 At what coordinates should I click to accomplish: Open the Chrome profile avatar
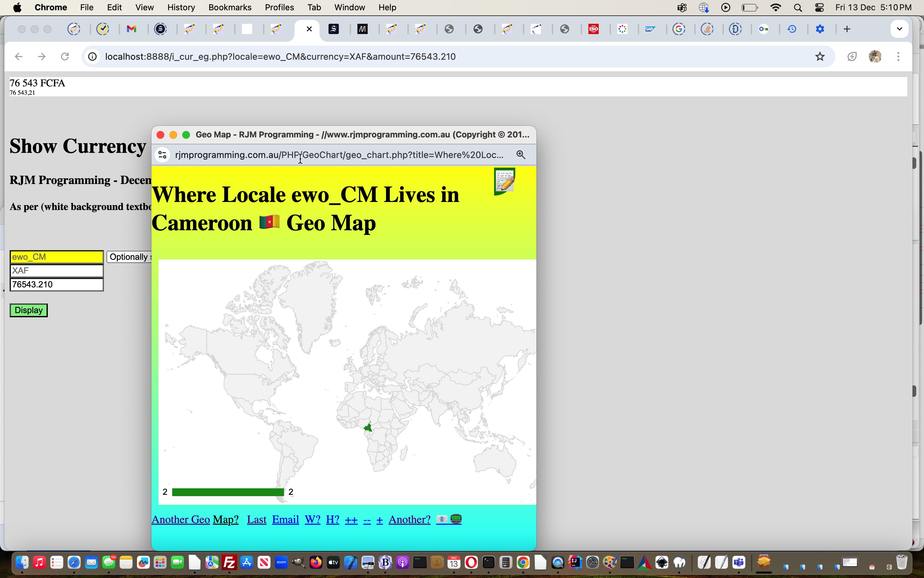[x=875, y=57]
